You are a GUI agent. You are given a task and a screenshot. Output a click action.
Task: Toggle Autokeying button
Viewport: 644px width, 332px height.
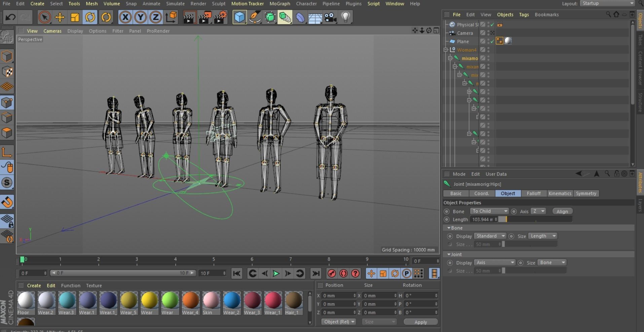[x=343, y=273]
